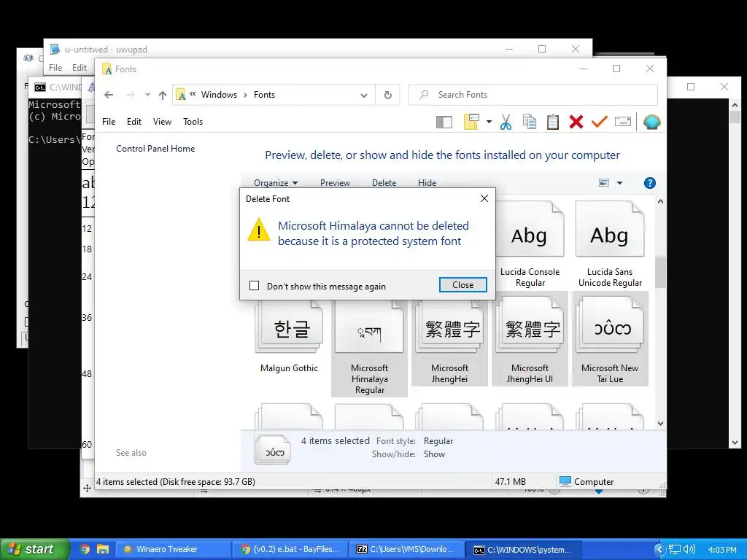This screenshot has height=560, width=747.
Task: Click the Search Fonts input field
Action: point(533,95)
